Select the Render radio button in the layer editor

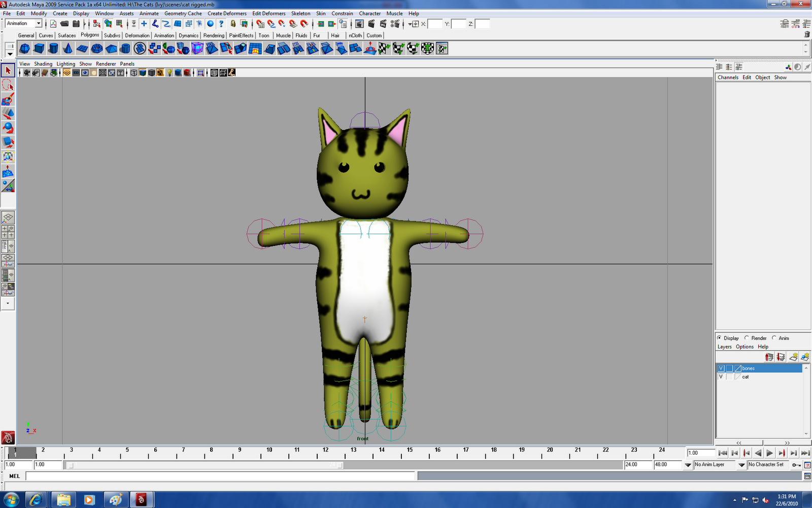(x=747, y=338)
